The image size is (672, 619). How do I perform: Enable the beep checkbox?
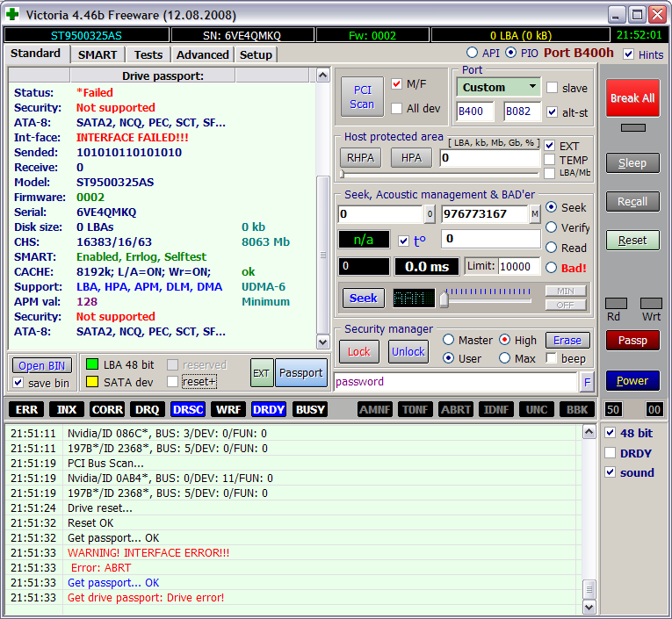click(x=551, y=358)
